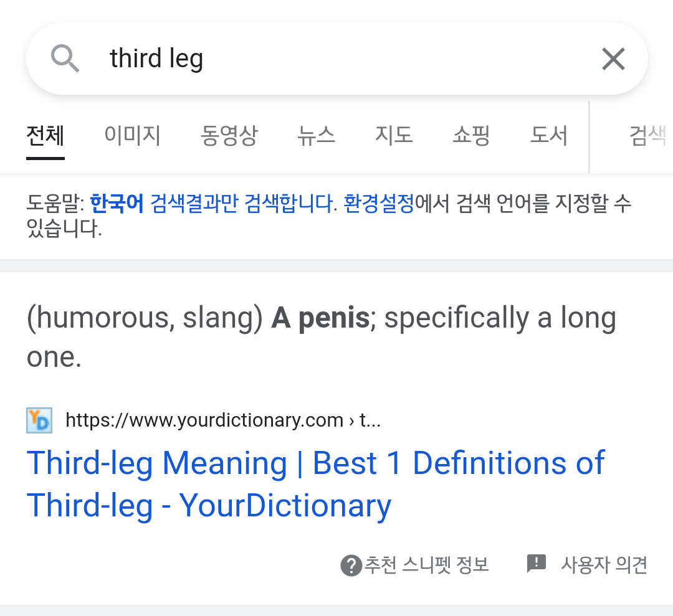The height and width of the screenshot is (616, 673).
Task: Open the 검색 tools option
Action: coord(648,136)
